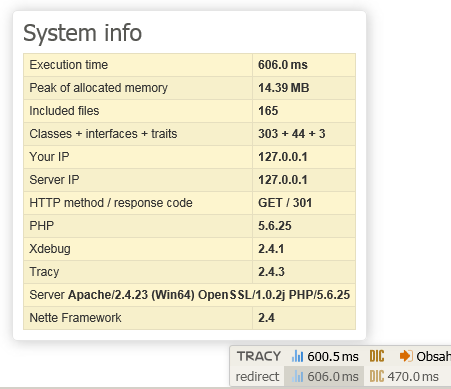Image resolution: width=451 pixels, height=389 pixels.
Task: Select the Tracy label in the table
Action: (44, 272)
